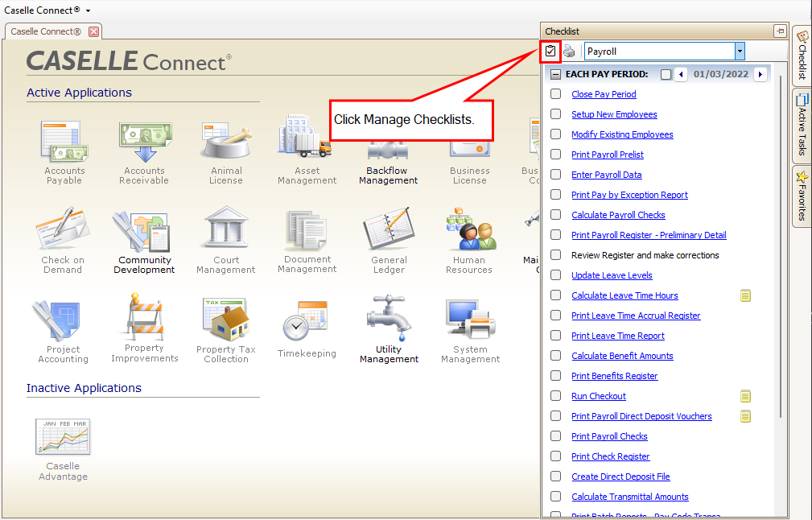
Task: Open the Checklist side tab
Action: 802,56
